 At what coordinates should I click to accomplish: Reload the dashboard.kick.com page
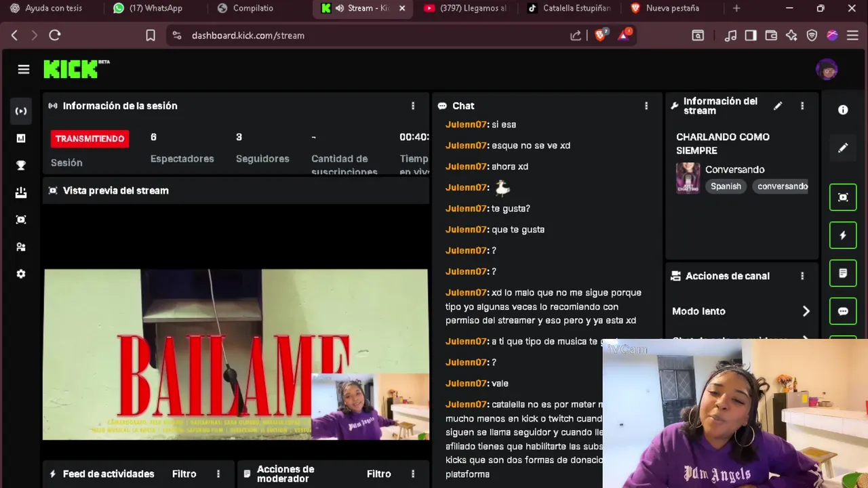(55, 35)
